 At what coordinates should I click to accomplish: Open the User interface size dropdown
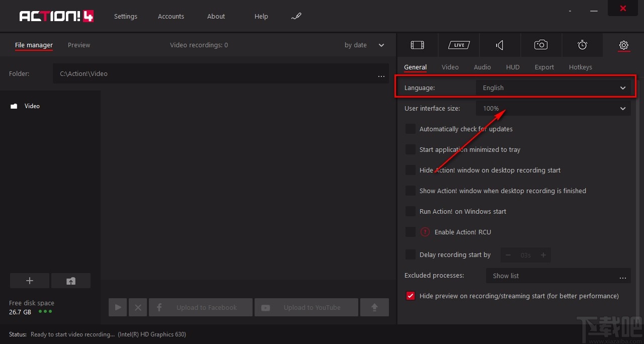[553, 108]
